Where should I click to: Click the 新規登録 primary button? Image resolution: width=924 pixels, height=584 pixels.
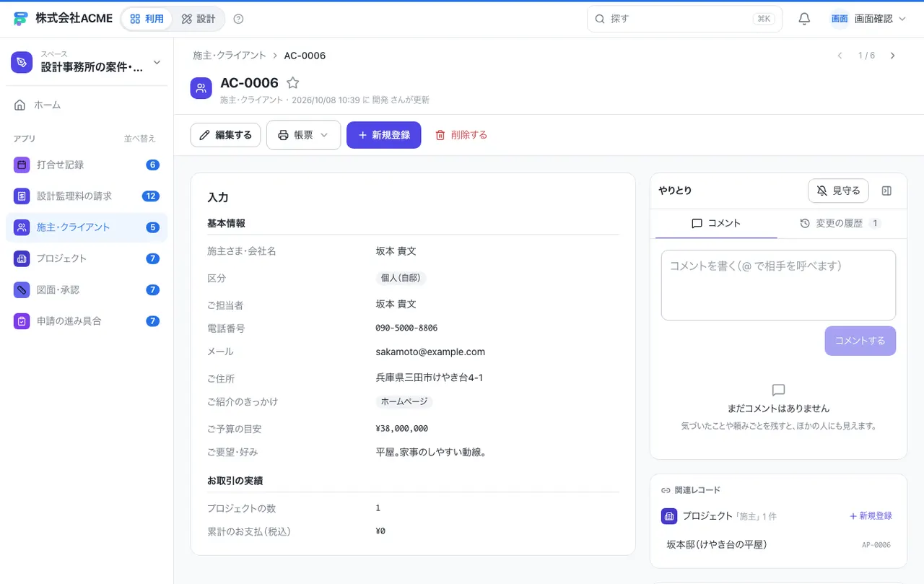tap(383, 135)
